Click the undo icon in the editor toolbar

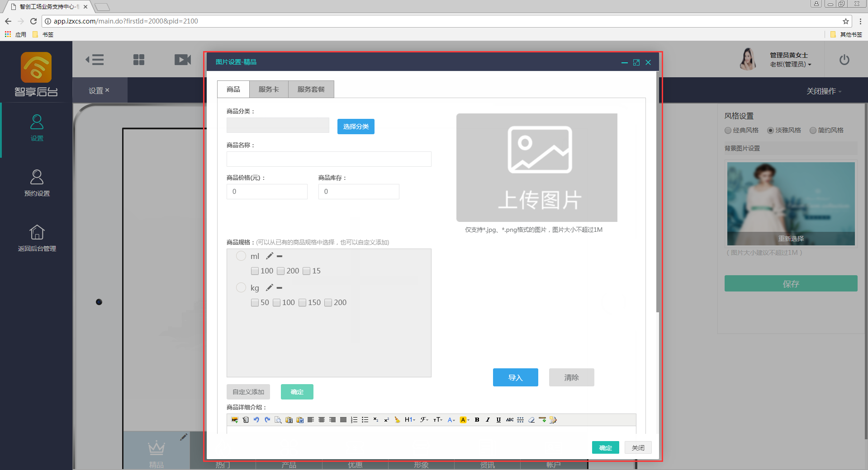[256, 420]
